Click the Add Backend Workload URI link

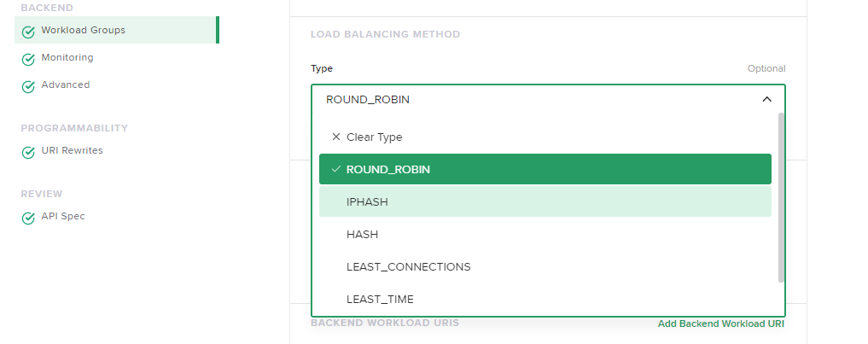tap(720, 324)
